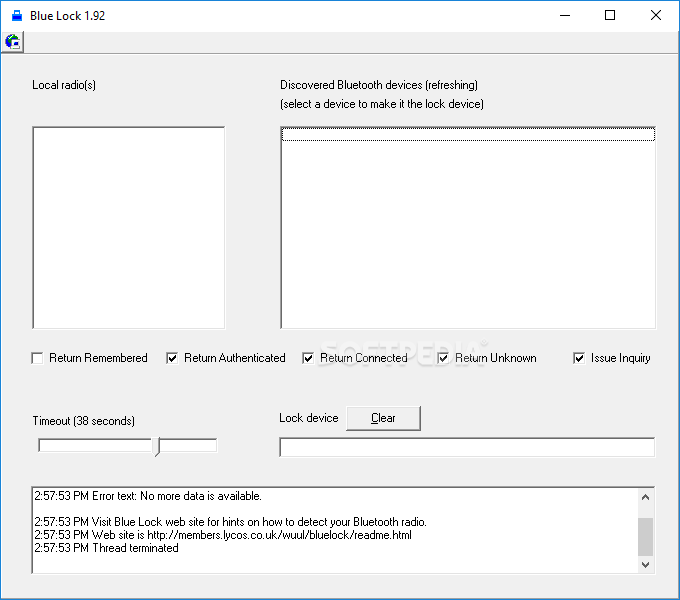The image size is (680, 600).
Task: Click the refresh toolbar icon
Action: tap(12, 42)
